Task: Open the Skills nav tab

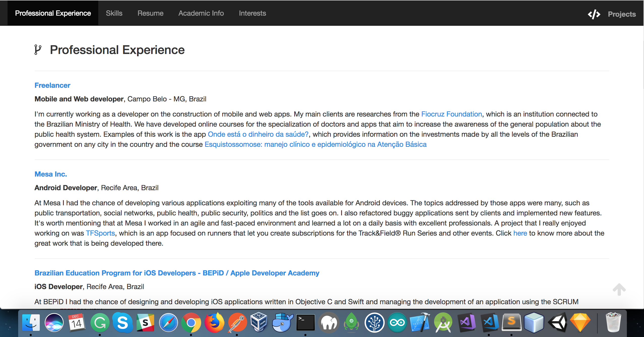Action: (x=114, y=13)
